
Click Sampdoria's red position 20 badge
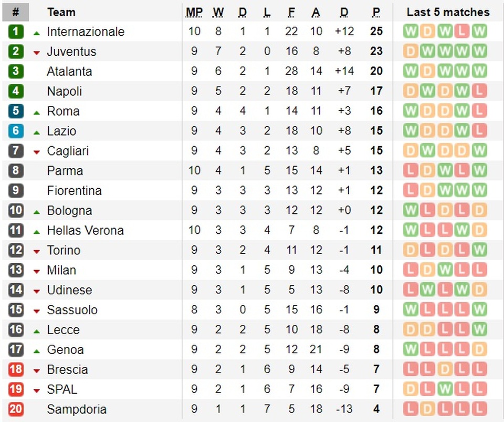16,409
